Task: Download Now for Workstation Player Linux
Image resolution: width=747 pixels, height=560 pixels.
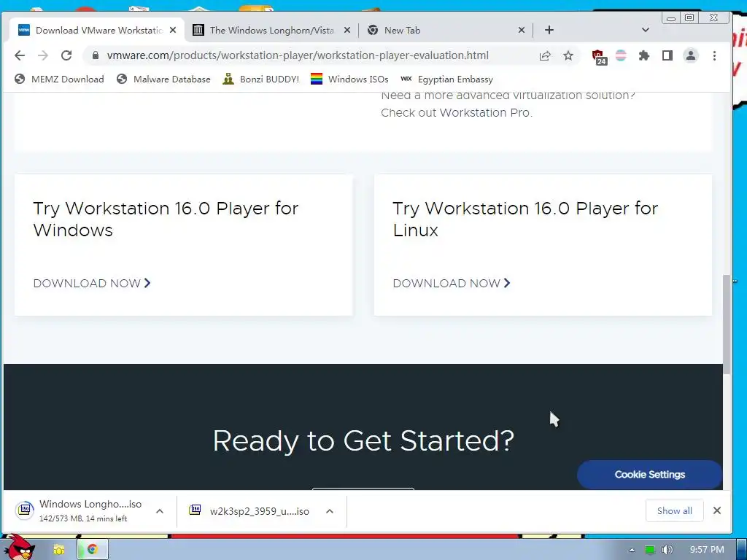Action: 452,284
